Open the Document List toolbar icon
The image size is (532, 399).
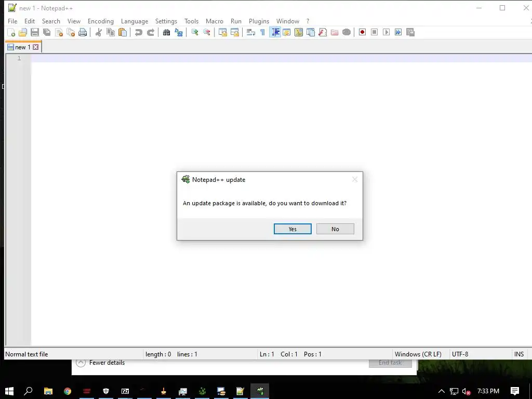(311, 32)
